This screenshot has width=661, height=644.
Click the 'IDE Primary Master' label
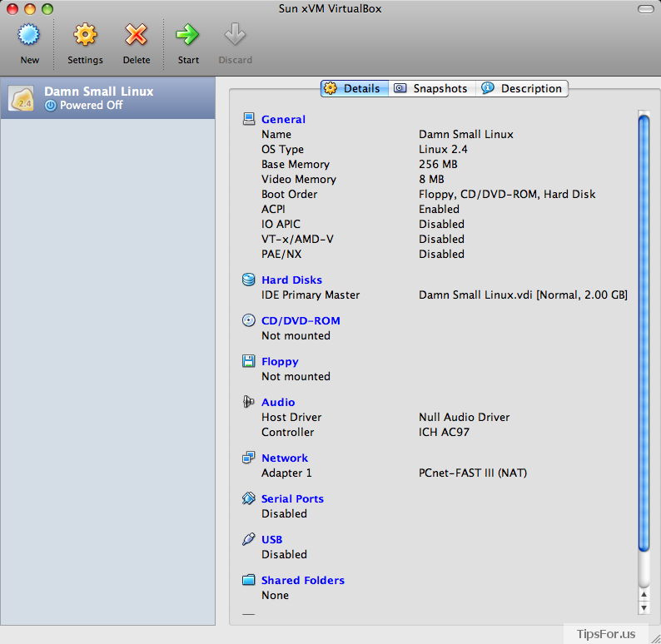311,295
